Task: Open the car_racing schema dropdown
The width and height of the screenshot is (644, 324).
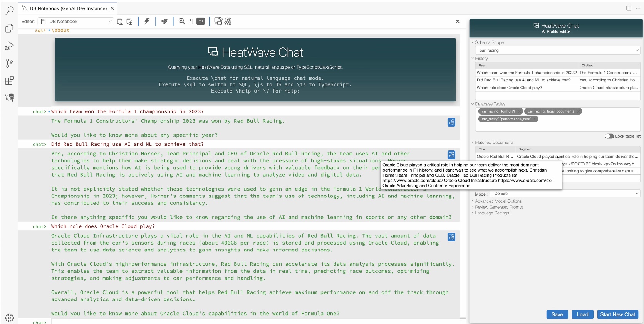Action: click(558, 51)
